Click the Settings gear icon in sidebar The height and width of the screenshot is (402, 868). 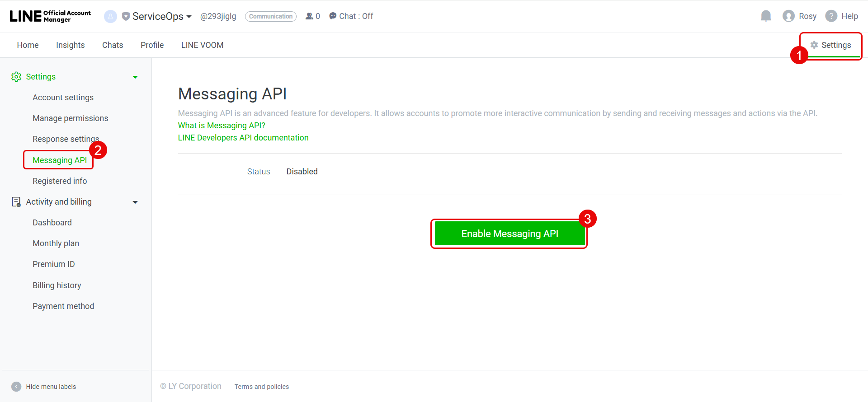pos(16,77)
